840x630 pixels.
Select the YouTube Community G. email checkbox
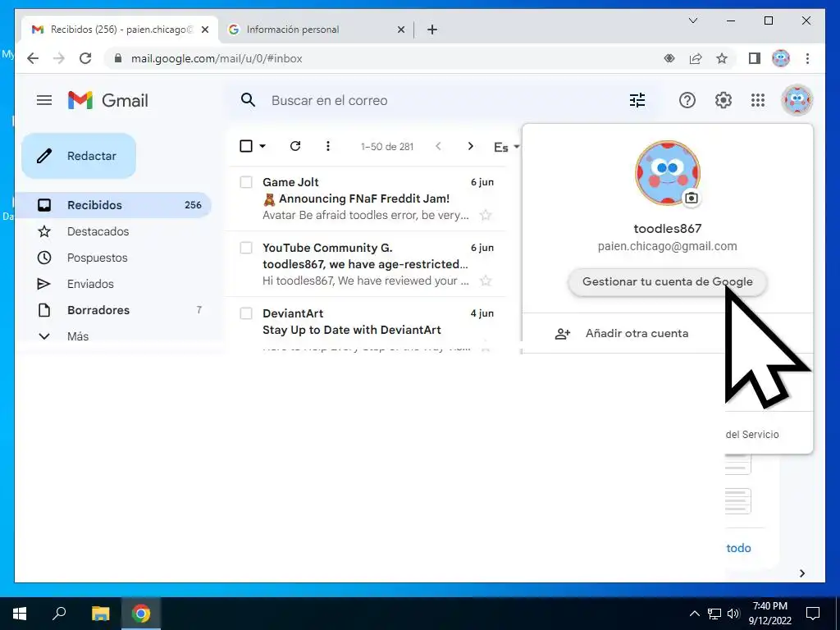[246, 248]
